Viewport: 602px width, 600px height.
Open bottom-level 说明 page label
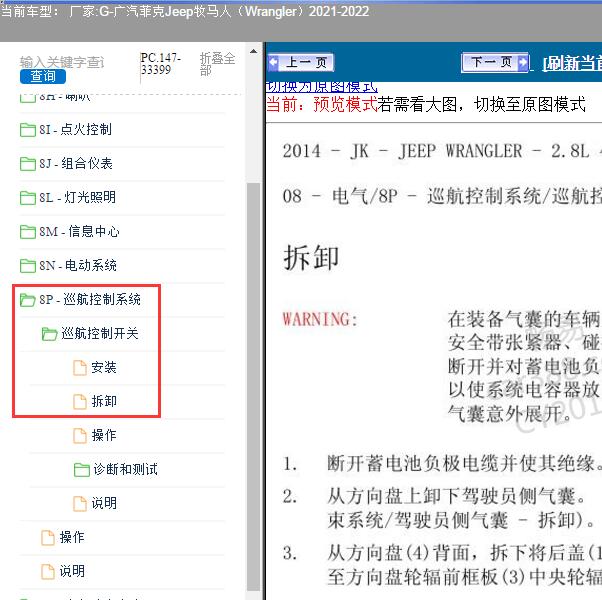[72, 571]
